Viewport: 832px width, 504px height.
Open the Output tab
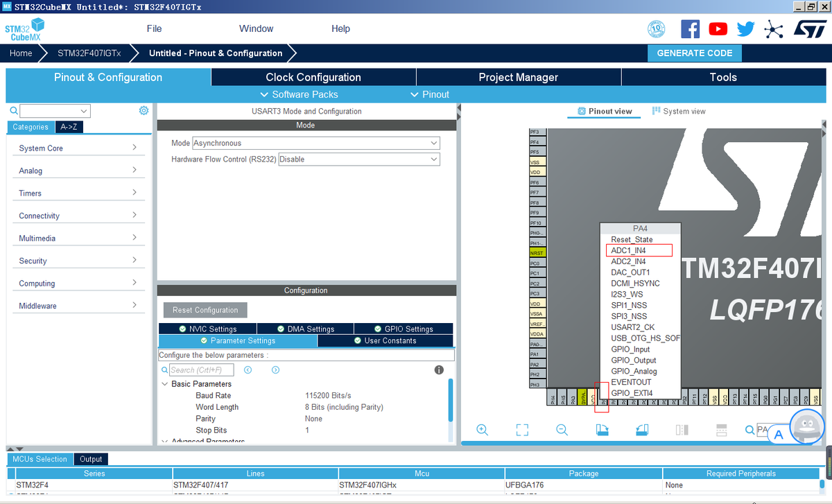point(91,459)
